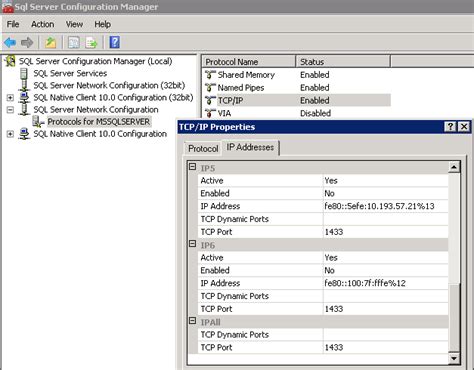Switch to the Protocol tab
This screenshot has height=370, width=474.
[x=203, y=149]
